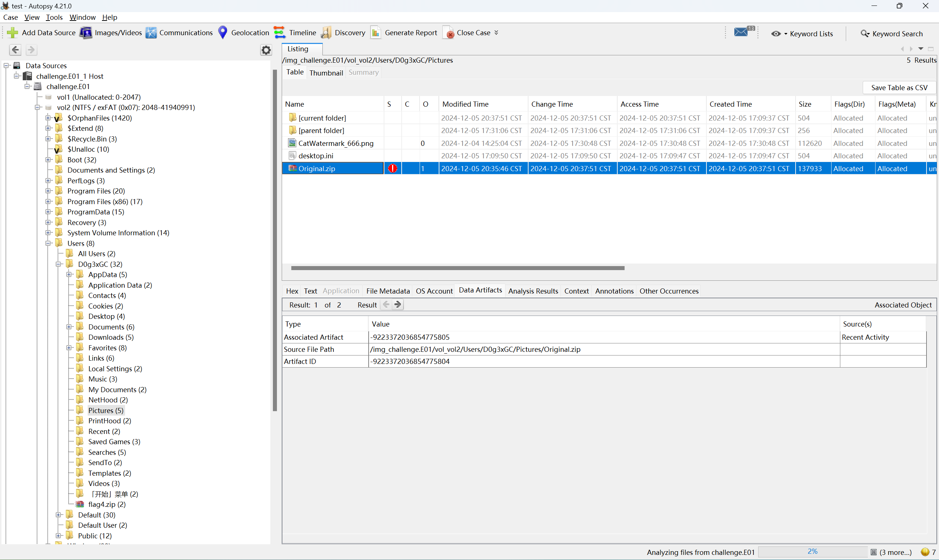
Task: Open the Close Case toolbar overflow chevron
Action: [x=496, y=33]
